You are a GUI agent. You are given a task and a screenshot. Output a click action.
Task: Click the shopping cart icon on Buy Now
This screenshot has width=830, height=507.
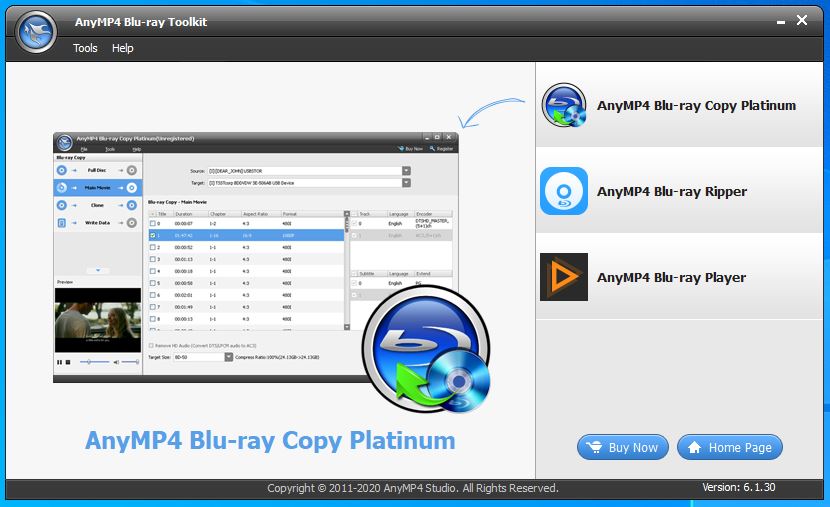pyautogui.click(x=594, y=447)
